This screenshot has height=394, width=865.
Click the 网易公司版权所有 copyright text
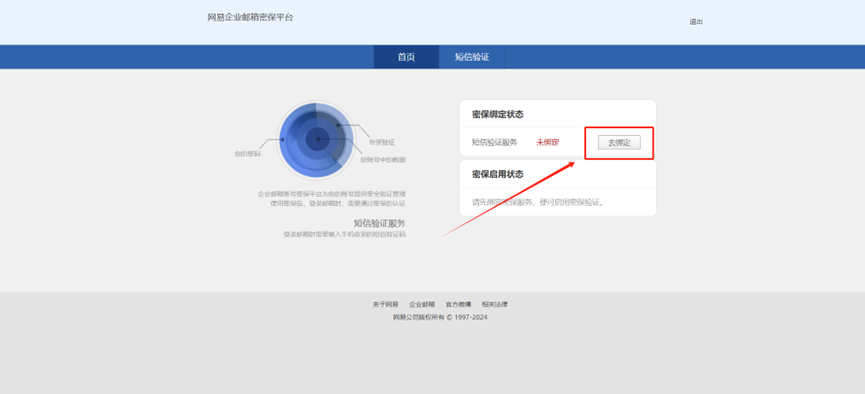click(x=440, y=317)
